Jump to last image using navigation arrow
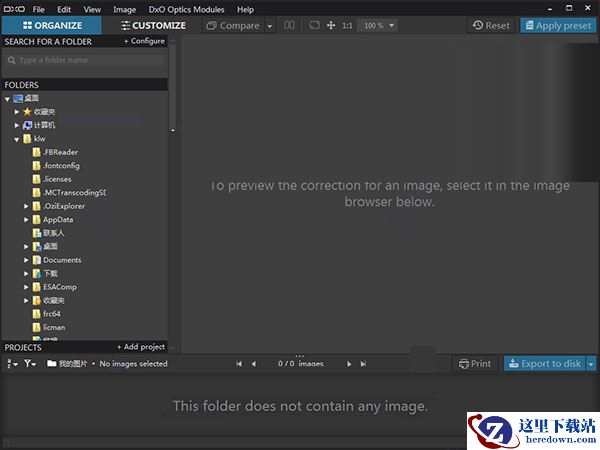Screen dimensions: 600x450 click(363, 364)
